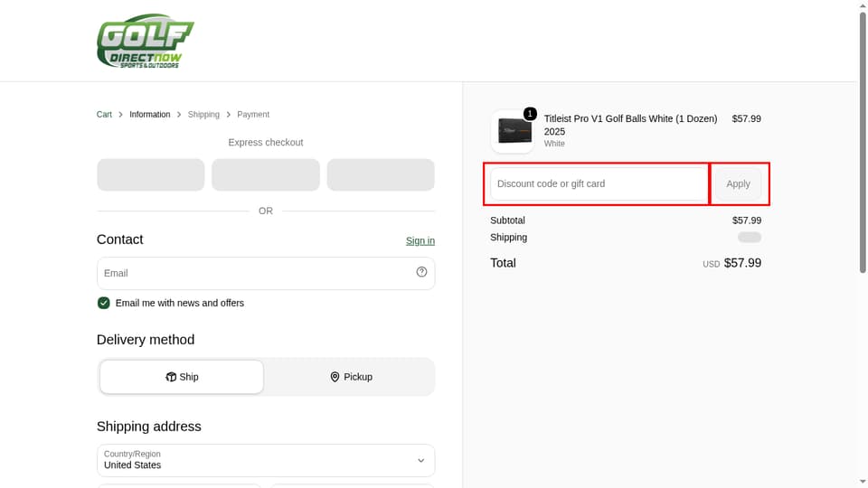Select the Pickup delivery method

click(x=351, y=377)
